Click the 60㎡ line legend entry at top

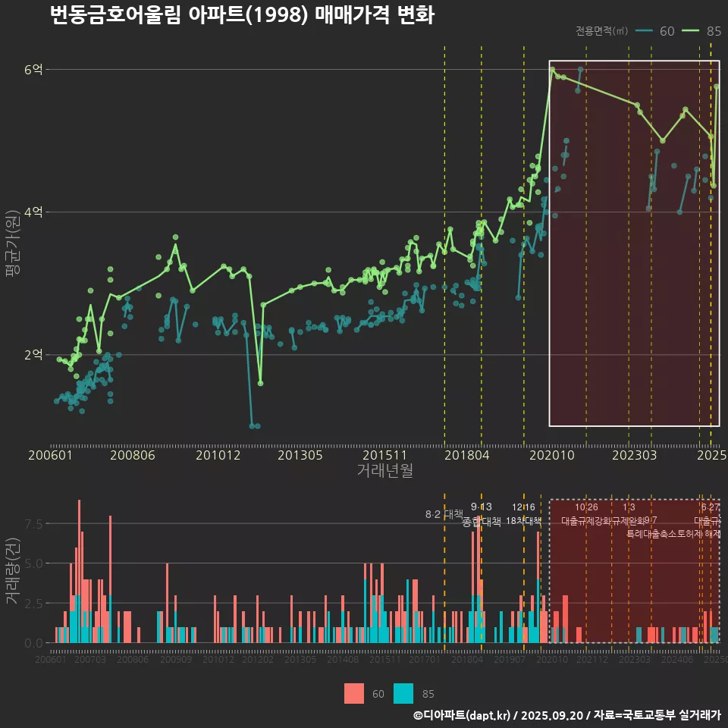[655, 31]
